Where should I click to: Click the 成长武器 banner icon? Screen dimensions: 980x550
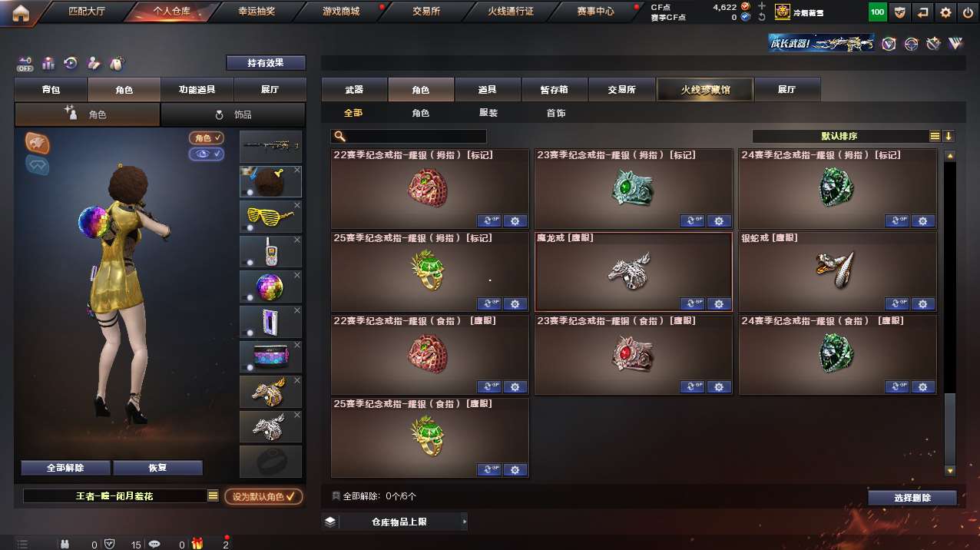click(x=821, y=44)
